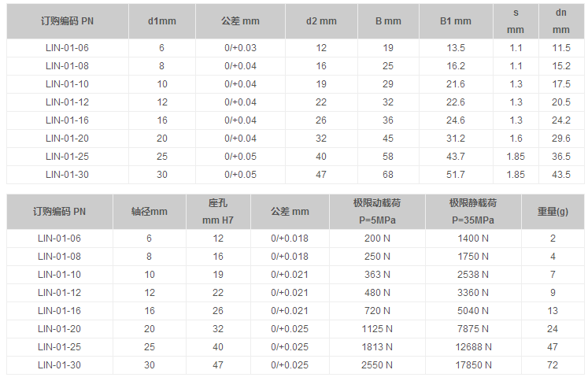Click the 12688 N static load cell
Viewport: 588px width, 381px height.
pos(473,347)
